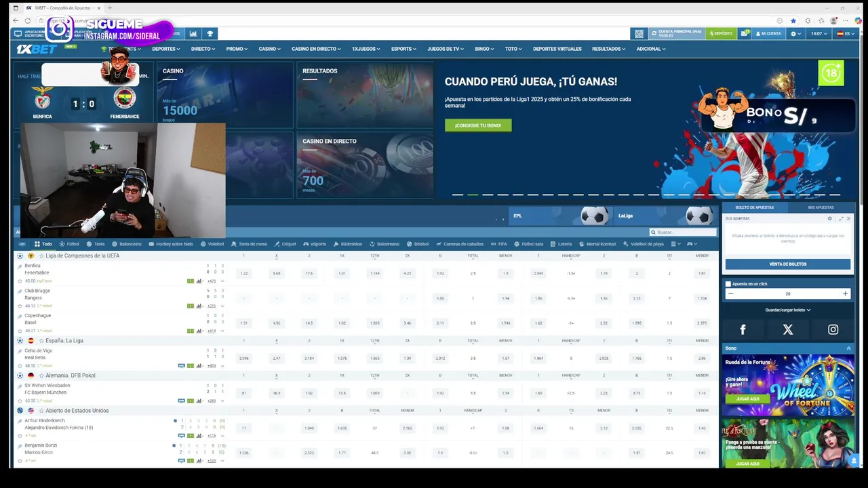Screen dimensions: 868x488
Task: Open the ESPORTS menu
Action: point(403,49)
